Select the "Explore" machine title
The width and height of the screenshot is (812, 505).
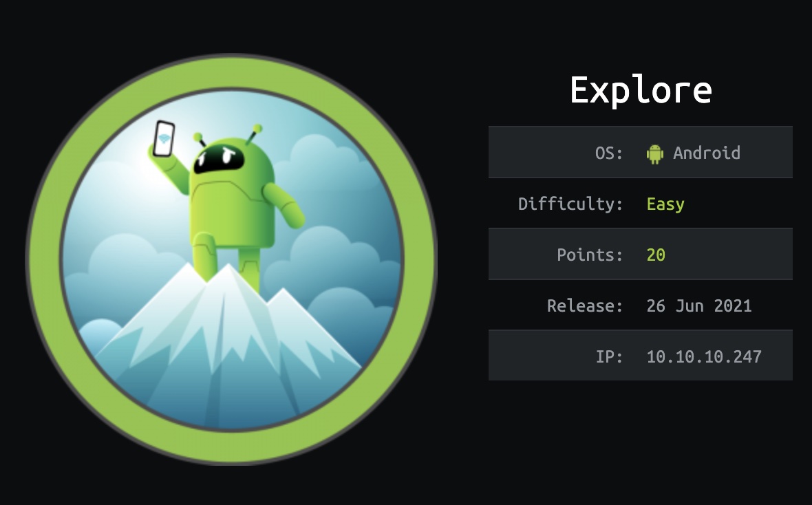point(641,90)
